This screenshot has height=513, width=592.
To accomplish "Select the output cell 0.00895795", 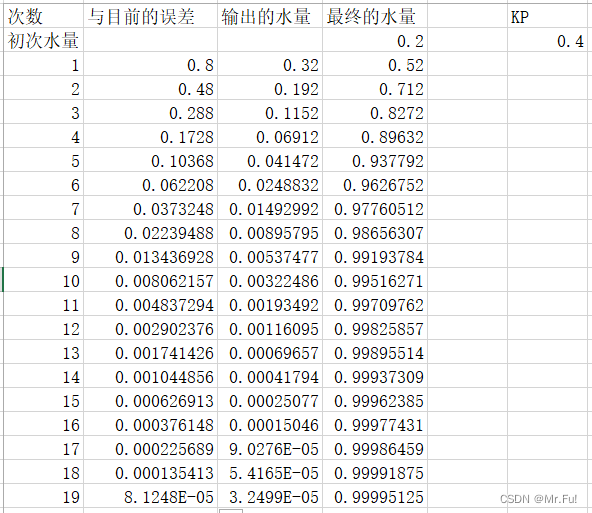I will point(270,232).
